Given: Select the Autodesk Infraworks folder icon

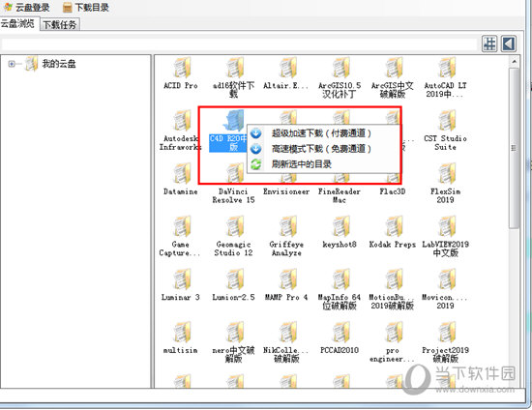Looking at the screenshot, I should pyautogui.click(x=182, y=120).
